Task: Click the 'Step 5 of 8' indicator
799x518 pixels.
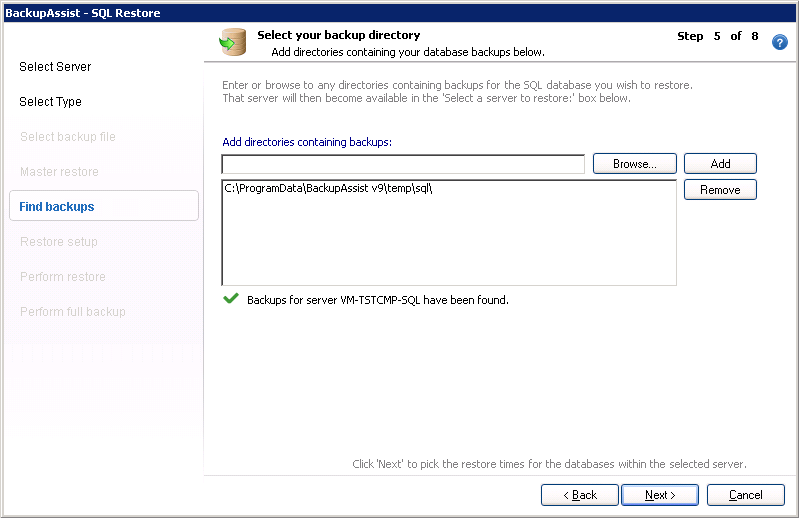Action: (717, 36)
